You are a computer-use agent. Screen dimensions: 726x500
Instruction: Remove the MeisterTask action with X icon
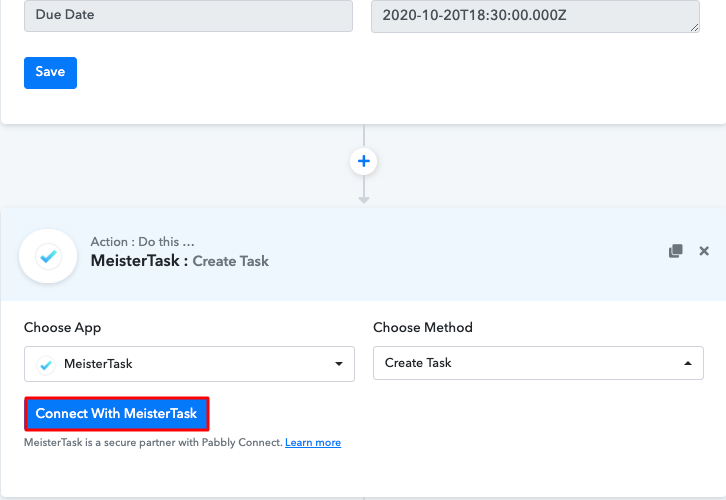click(x=704, y=251)
